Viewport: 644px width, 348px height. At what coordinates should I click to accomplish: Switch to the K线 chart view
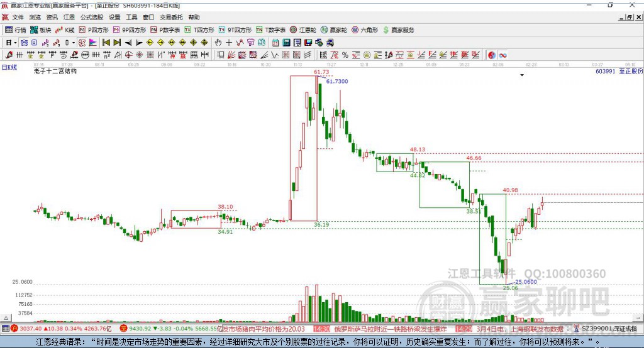tap(65, 30)
